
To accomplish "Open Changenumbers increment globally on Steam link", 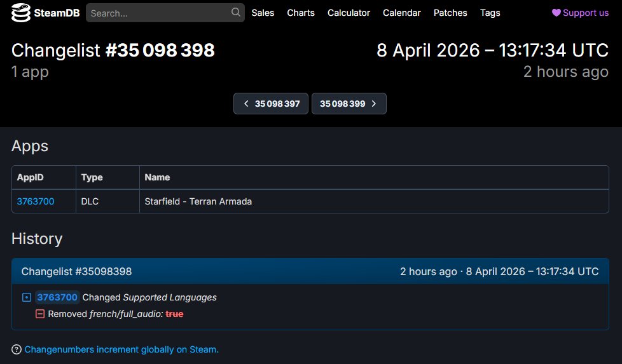I will pos(121,349).
